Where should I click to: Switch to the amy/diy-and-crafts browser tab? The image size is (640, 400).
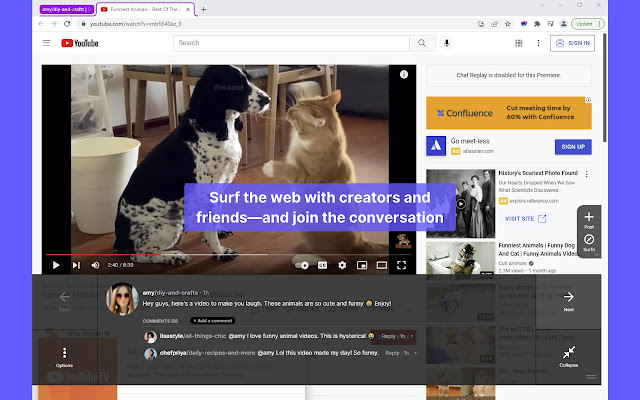click(x=67, y=9)
